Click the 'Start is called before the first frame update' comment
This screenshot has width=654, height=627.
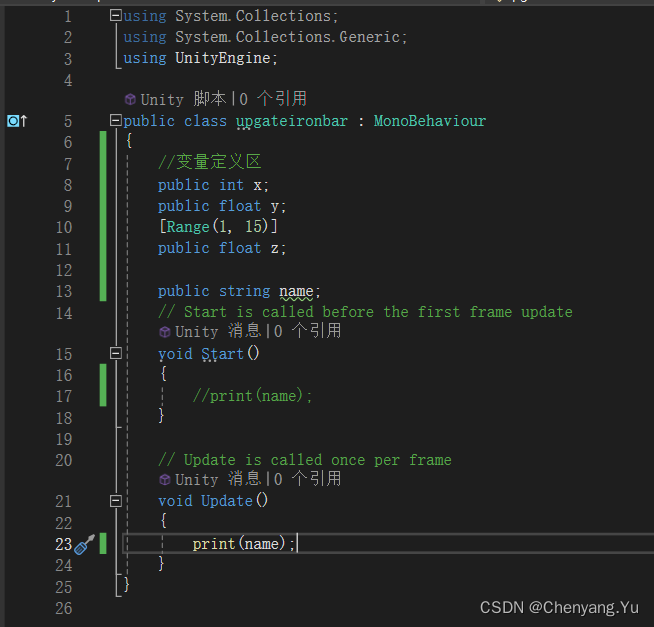tap(365, 312)
